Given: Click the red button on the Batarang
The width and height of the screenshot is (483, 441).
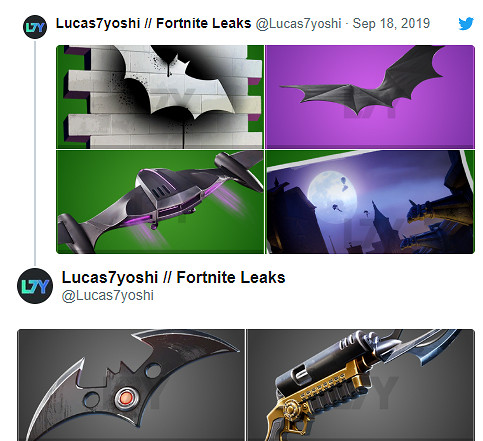Looking at the screenshot, I should coord(126,398).
